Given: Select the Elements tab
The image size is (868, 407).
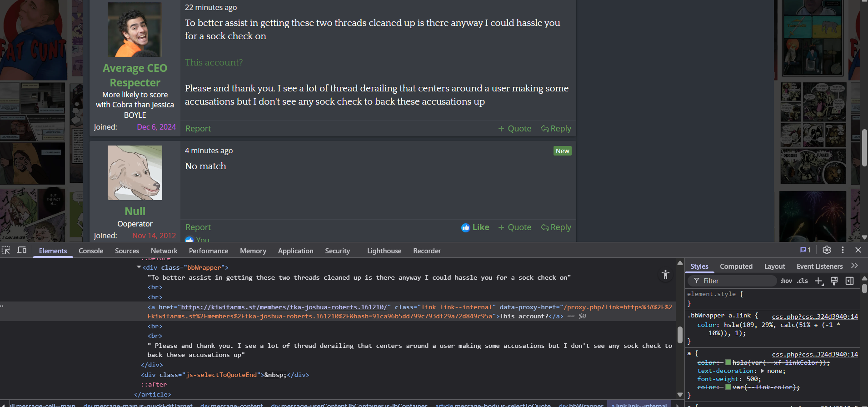Looking at the screenshot, I should pyautogui.click(x=53, y=251).
